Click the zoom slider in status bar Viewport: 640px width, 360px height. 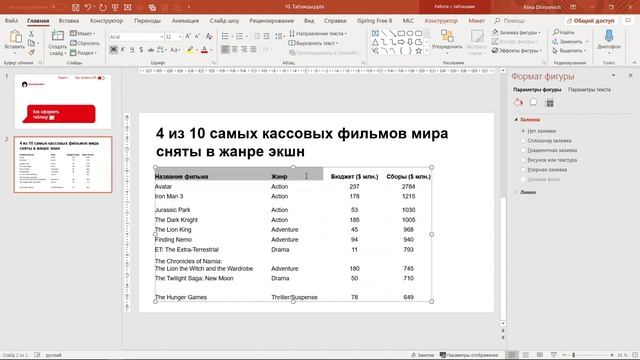click(588, 355)
